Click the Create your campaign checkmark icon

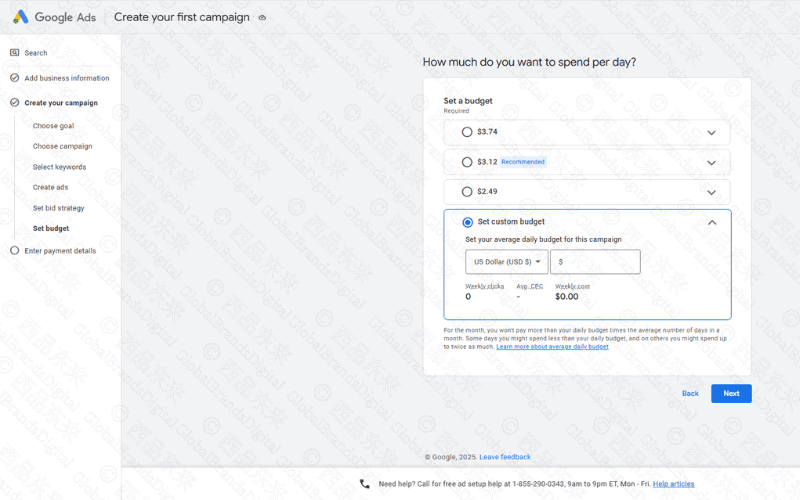(x=14, y=102)
